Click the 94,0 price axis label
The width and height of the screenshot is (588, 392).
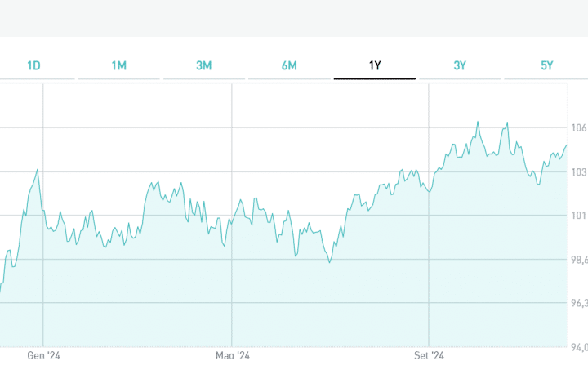click(578, 347)
